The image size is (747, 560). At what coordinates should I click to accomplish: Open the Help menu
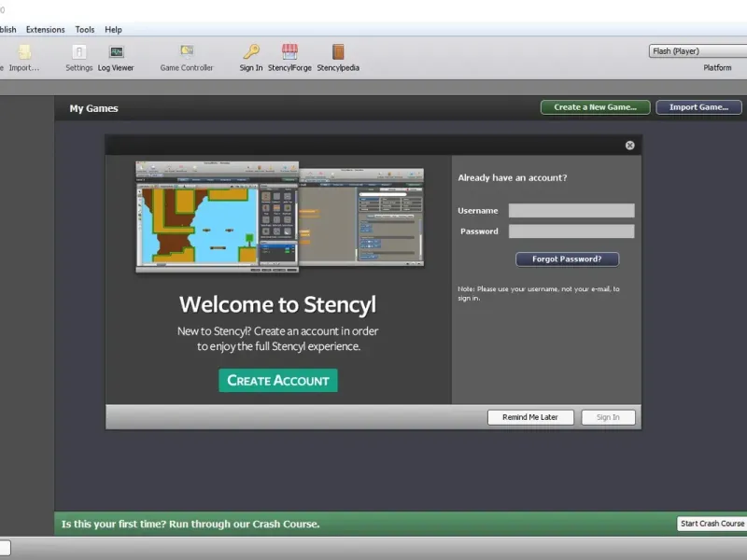point(113,30)
